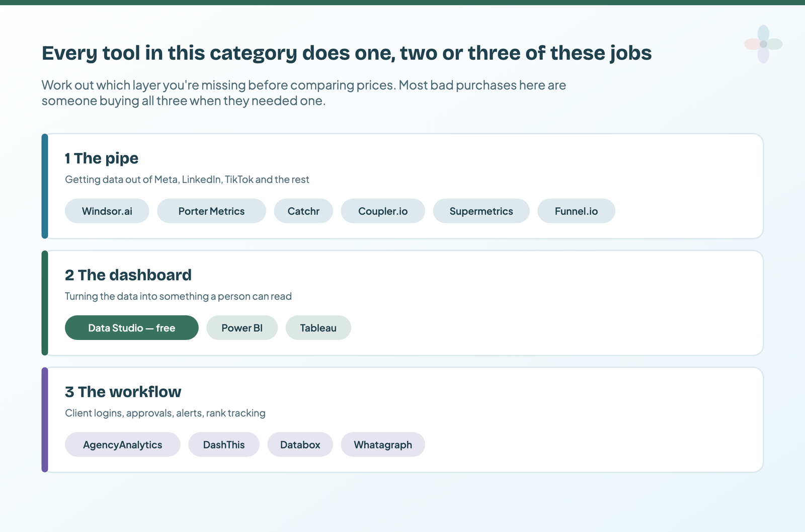Click the '1 The pipe' heading

tap(102, 158)
